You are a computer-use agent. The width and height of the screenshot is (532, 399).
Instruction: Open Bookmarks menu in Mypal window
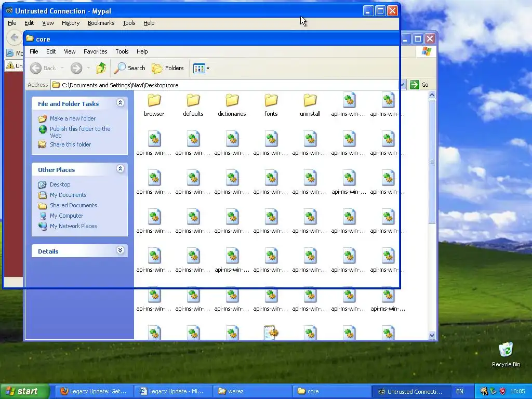101,23
